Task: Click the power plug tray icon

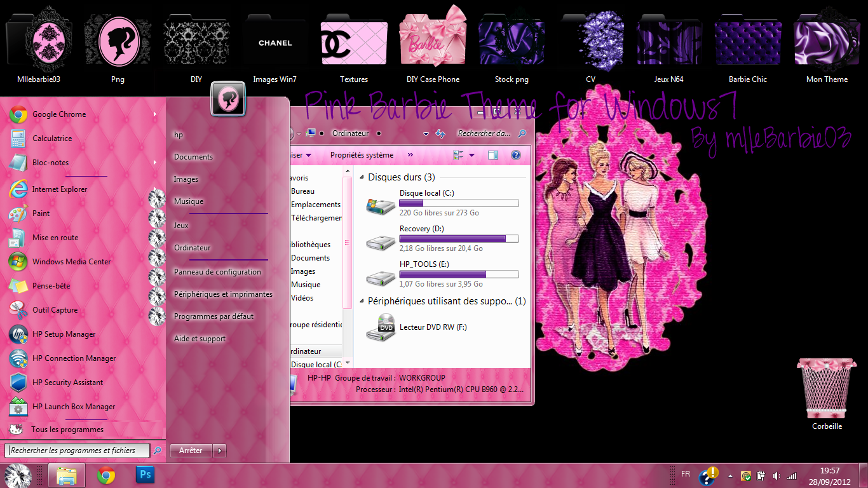Action: pos(761,475)
